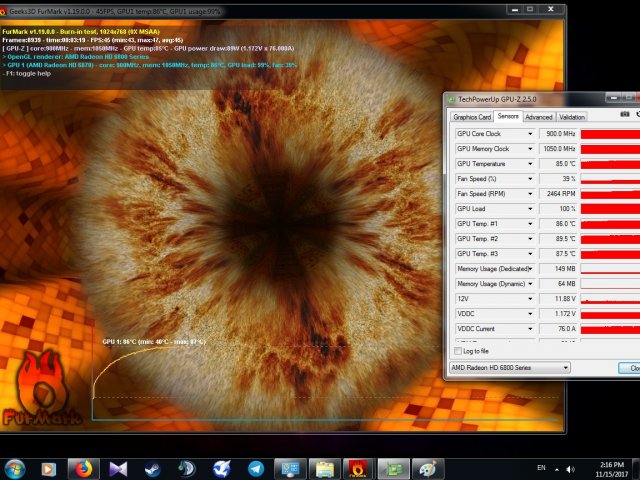Enable the Log to file checkbox

coord(458,352)
